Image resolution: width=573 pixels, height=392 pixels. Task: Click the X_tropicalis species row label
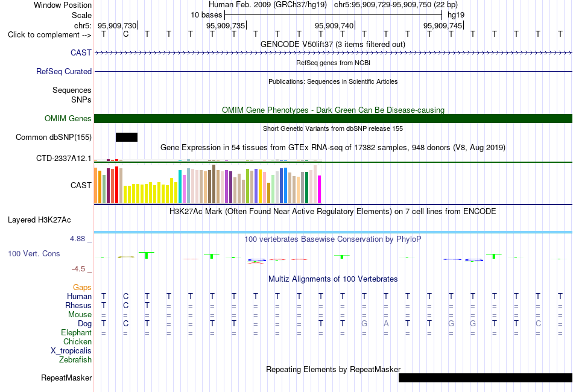pos(71,351)
